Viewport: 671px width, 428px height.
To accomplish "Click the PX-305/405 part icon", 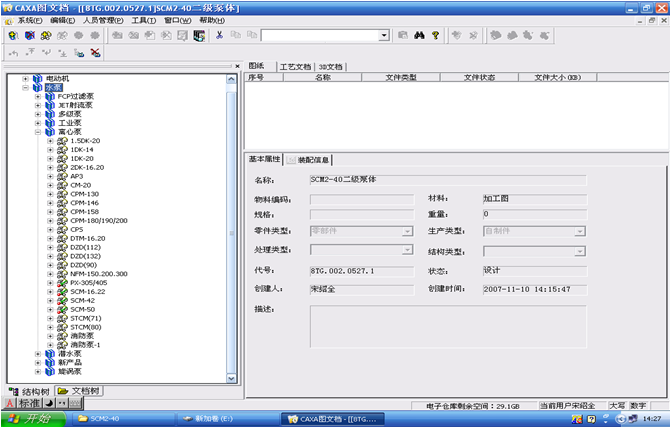I will click(x=61, y=282).
